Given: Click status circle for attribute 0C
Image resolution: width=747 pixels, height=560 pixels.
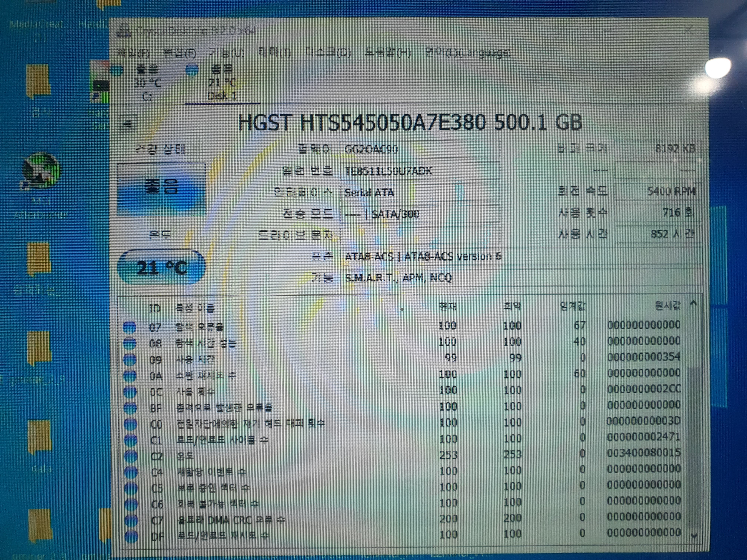Looking at the screenshot, I should click(130, 392).
